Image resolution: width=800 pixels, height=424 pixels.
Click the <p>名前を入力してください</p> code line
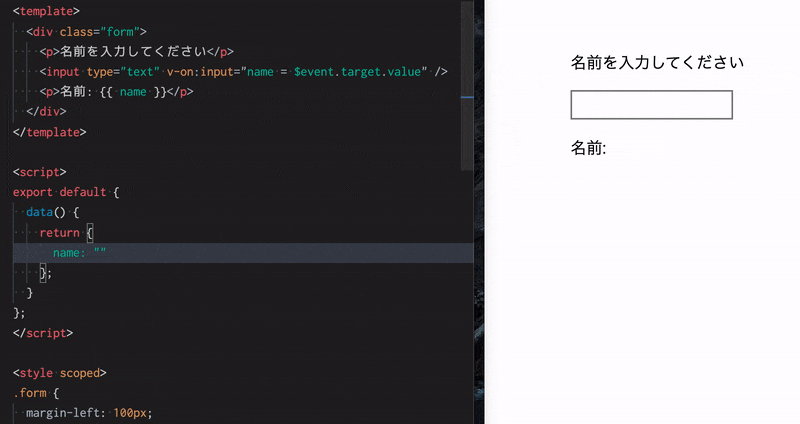(136, 52)
